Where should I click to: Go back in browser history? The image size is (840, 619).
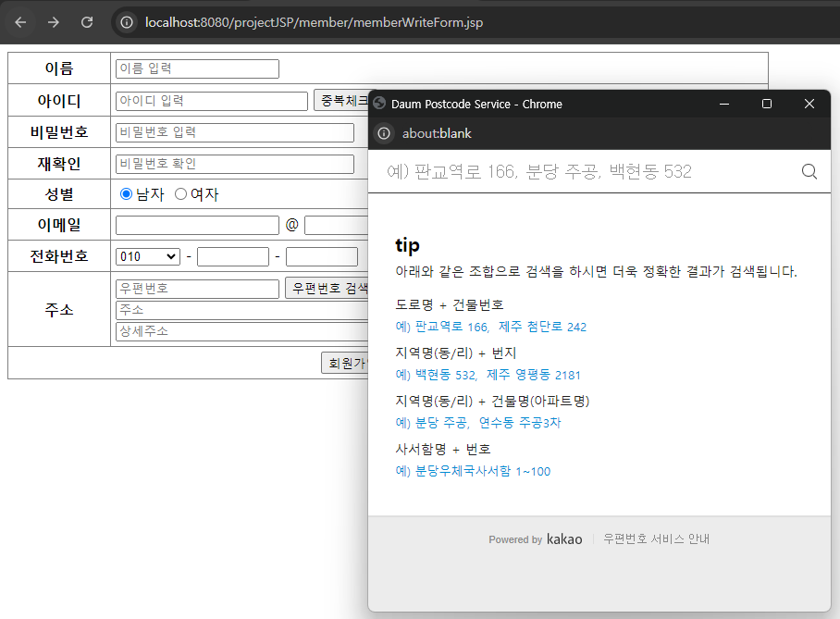[x=20, y=22]
